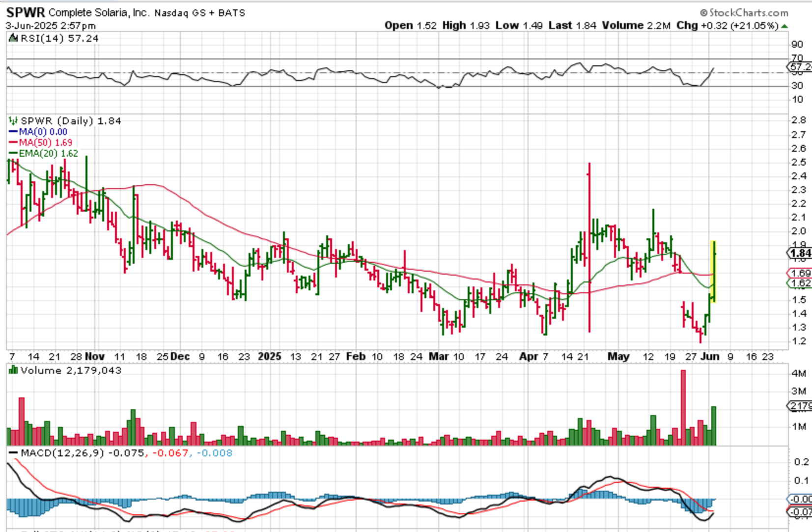Click the SPWR (Daily) 1.84 legend label
Image resolution: width=812 pixels, height=532 pixels.
pyautogui.click(x=71, y=121)
